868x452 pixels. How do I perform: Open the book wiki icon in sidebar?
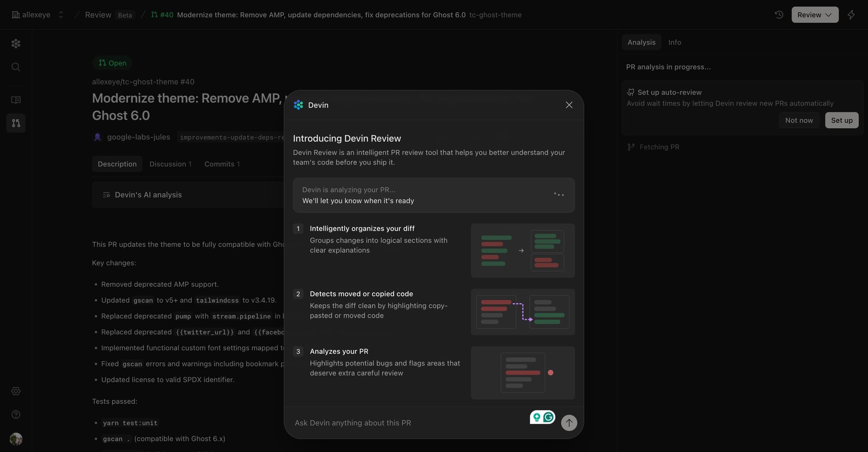16,100
